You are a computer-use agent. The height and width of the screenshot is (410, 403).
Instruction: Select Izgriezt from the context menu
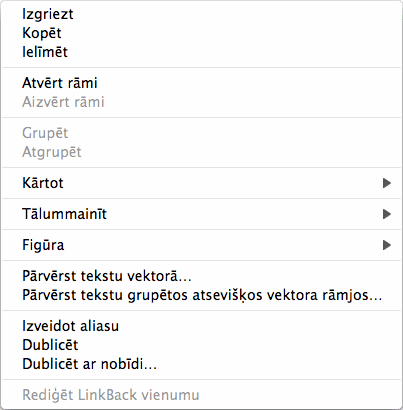coord(201,14)
